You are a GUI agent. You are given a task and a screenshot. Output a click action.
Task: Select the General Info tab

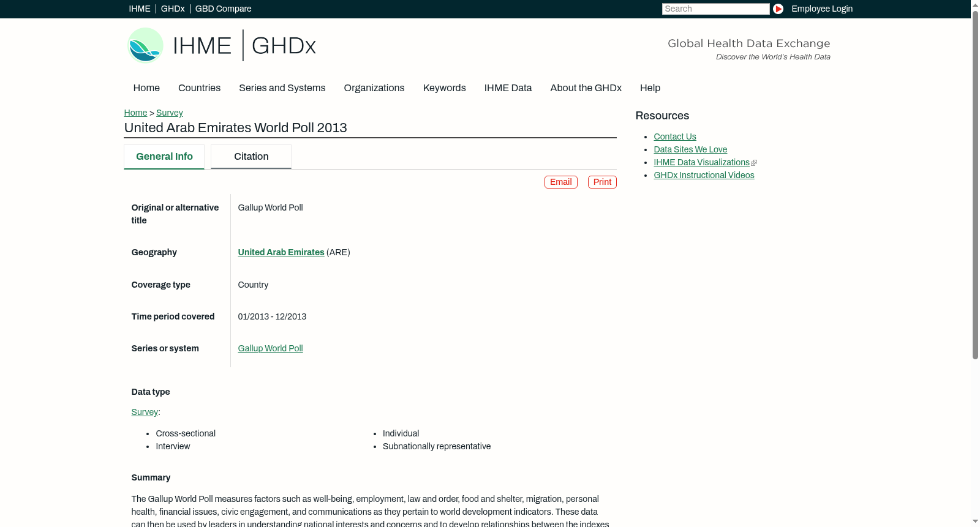coord(164,157)
